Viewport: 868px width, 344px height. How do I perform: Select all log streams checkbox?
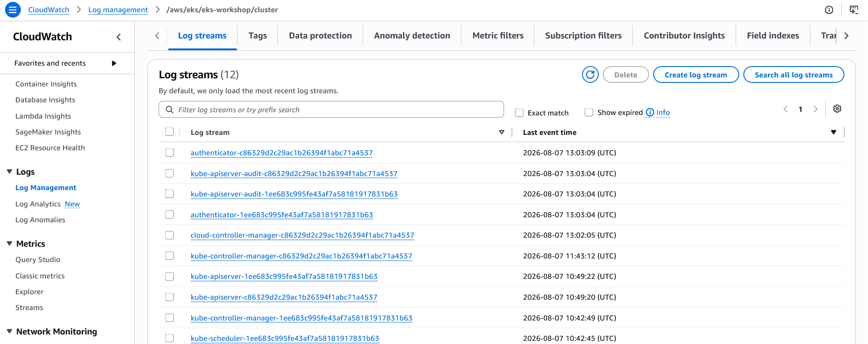[x=170, y=132]
